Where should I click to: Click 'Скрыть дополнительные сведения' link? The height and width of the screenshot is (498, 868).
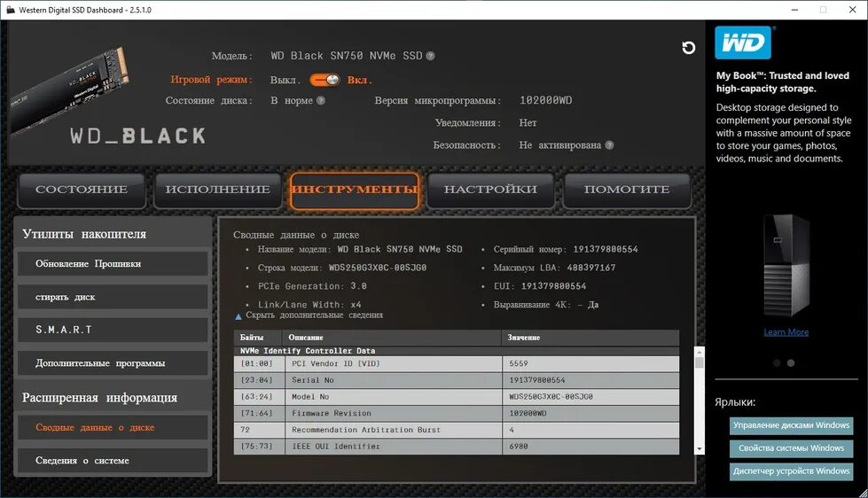pos(315,315)
